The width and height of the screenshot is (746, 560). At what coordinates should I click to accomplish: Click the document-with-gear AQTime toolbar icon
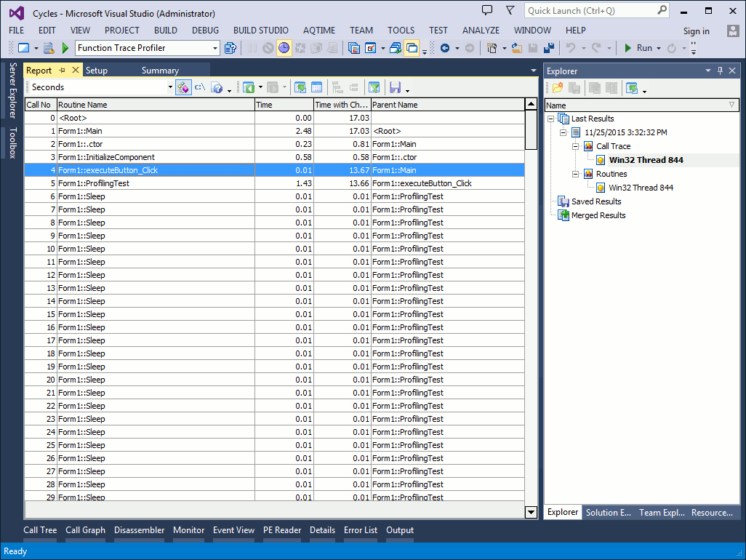[48, 48]
